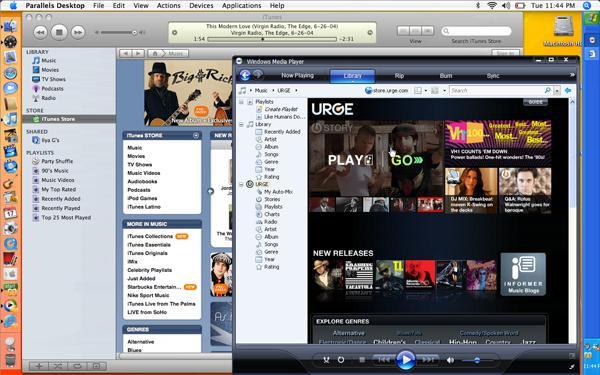Open the Now Playing tab
The width and height of the screenshot is (600, 375).
coord(297,75)
